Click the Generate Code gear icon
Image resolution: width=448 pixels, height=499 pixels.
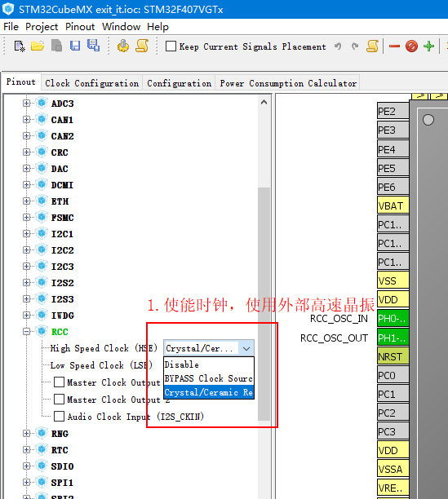point(123,46)
